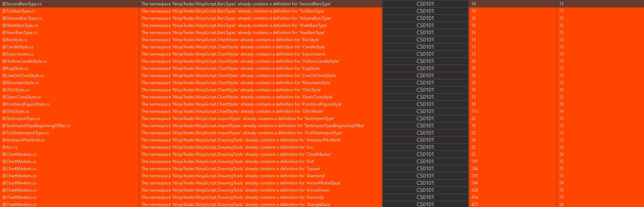The height and width of the screenshot is (207, 644).
Task: Select line number 13 in the Equivolume row
Action: tap(474, 54)
